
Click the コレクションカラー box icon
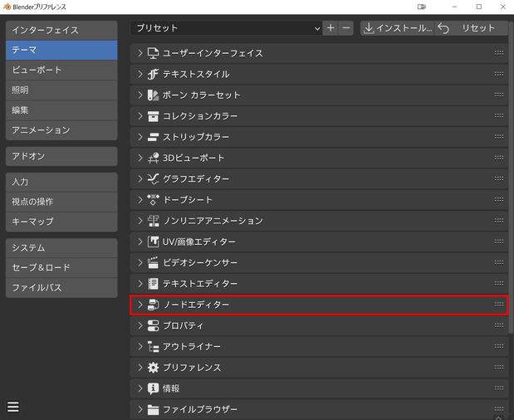click(153, 116)
